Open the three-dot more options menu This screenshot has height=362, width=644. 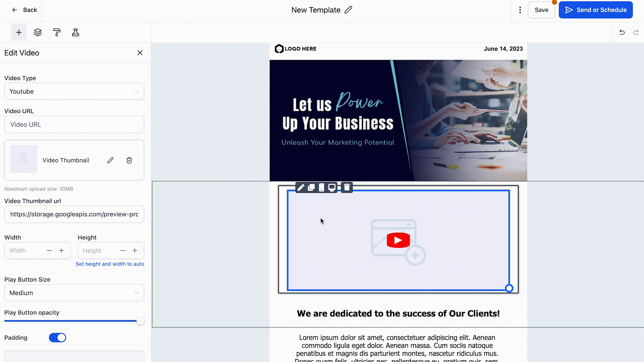520,10
